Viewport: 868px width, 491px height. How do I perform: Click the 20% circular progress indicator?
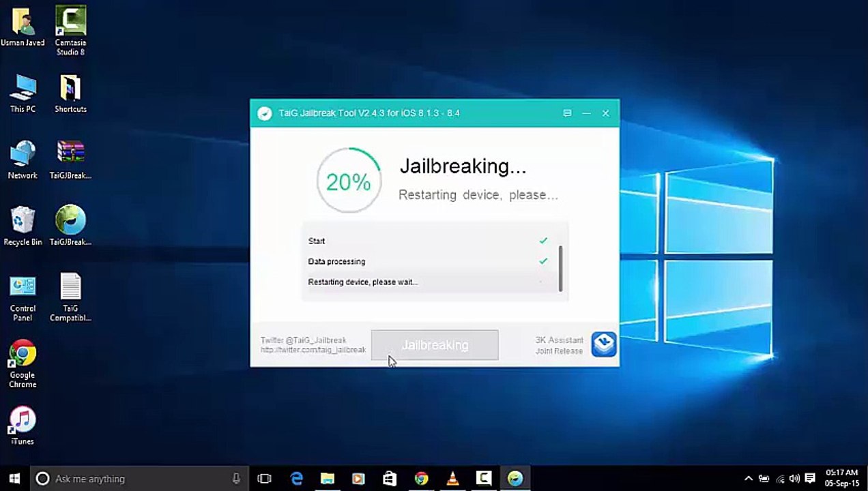[349, 181]
